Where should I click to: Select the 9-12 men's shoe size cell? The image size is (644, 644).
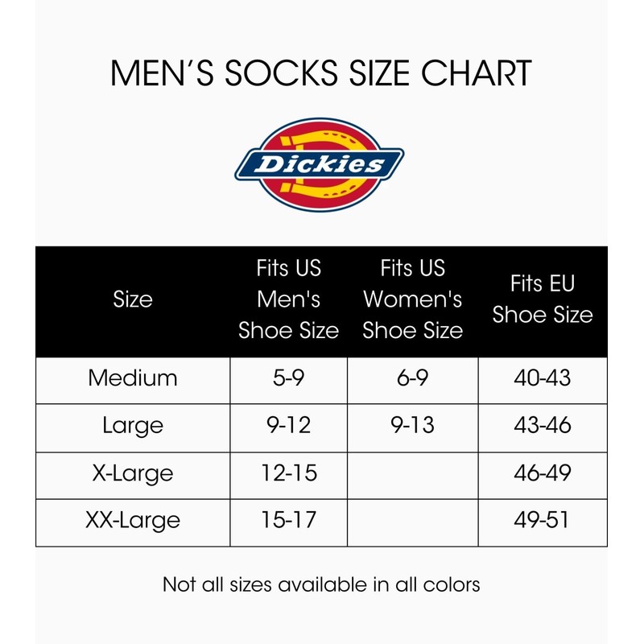[288, 425]
